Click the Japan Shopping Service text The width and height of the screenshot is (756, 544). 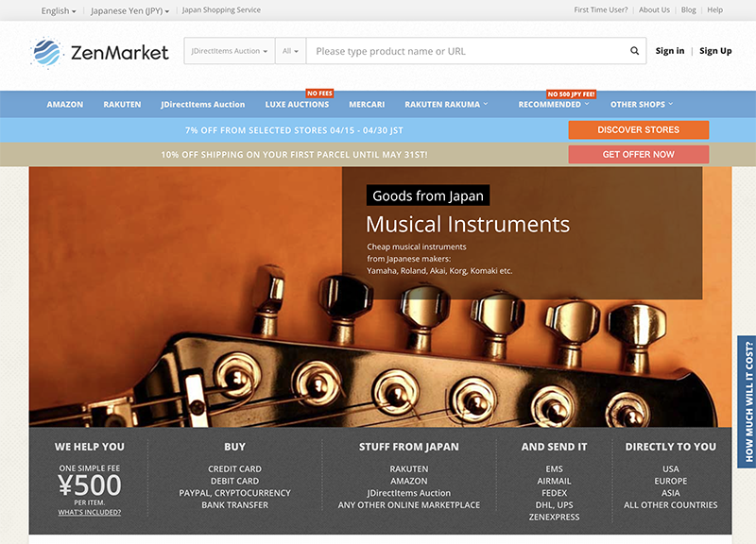(x=221, y=10)
